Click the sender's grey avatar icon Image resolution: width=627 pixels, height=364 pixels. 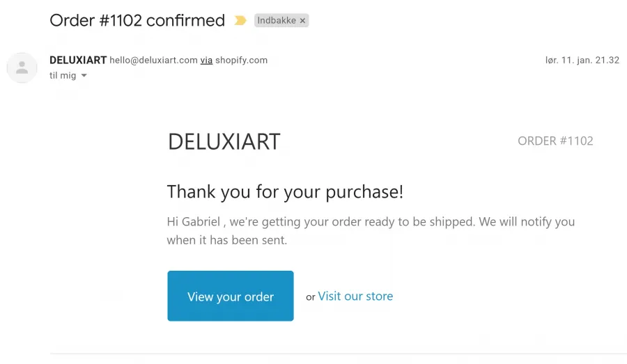22,68
